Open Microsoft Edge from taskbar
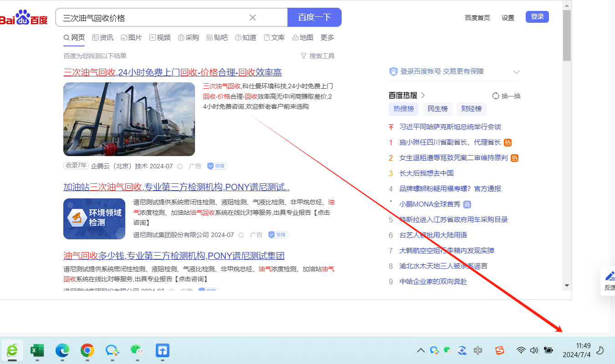 (62, 350)
